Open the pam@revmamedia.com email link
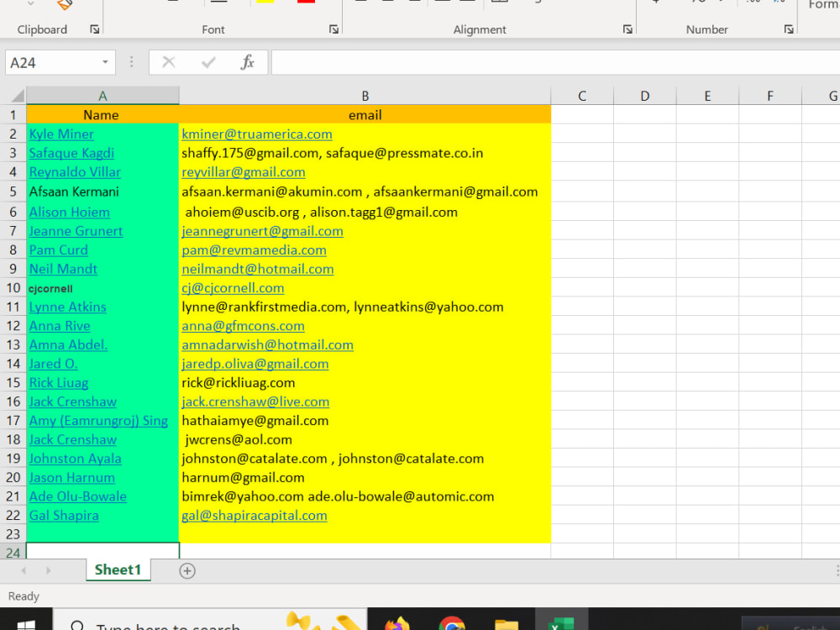Screen dimensions: 840x630 pyautogui.click(x=254, y=250)
